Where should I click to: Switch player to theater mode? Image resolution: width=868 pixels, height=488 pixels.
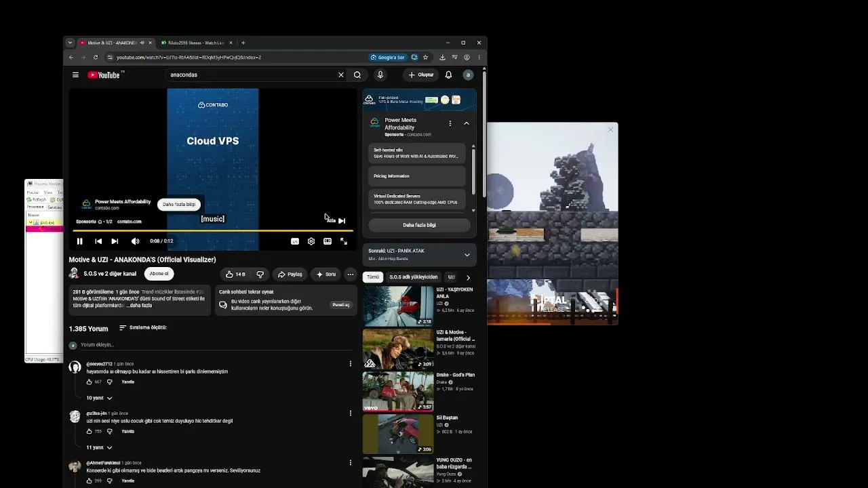point(328,241)
